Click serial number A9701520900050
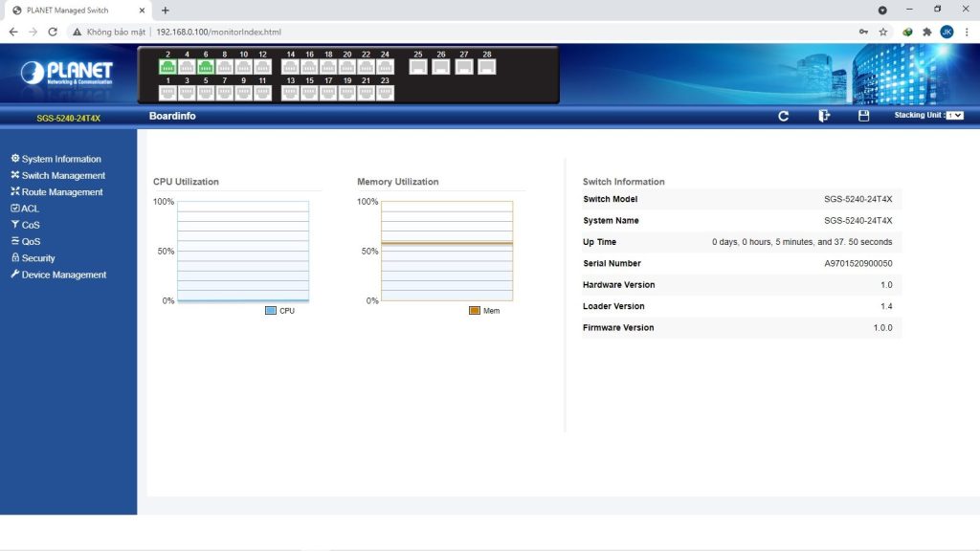The height and width of the screenshot is (551, 980). (x=858, y=264)
